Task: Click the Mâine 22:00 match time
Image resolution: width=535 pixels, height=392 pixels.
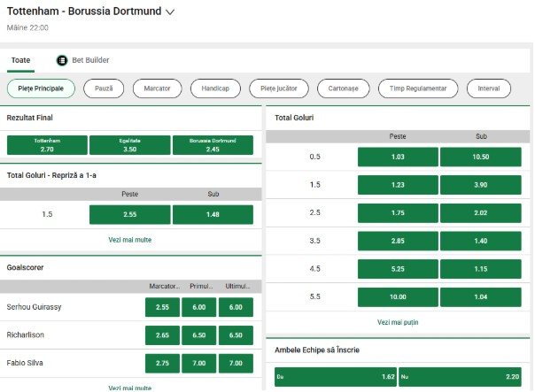Action: tap(27, 28)
